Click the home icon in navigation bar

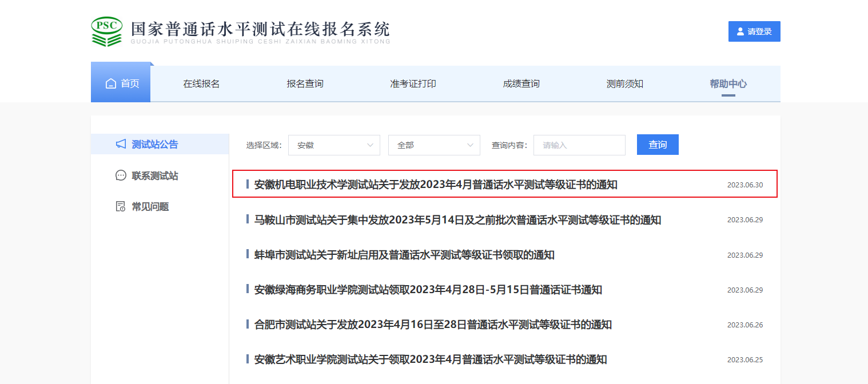(x=111, y=84)
